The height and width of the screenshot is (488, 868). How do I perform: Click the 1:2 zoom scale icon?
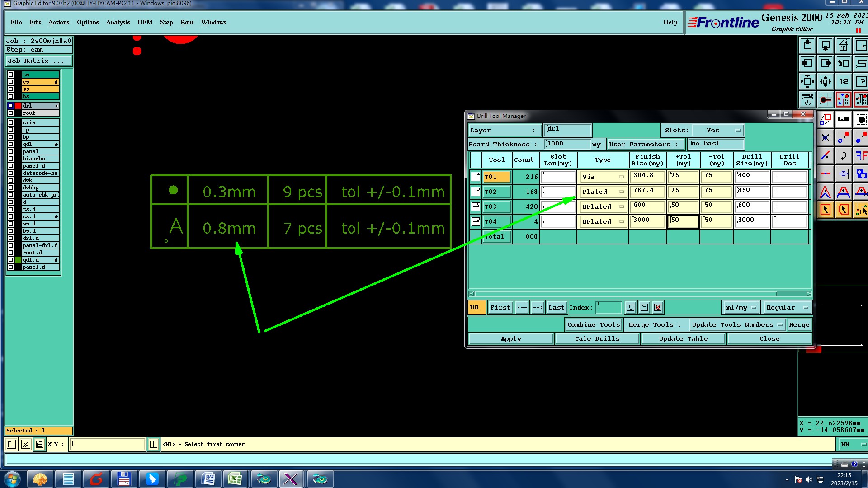point(843,82)
